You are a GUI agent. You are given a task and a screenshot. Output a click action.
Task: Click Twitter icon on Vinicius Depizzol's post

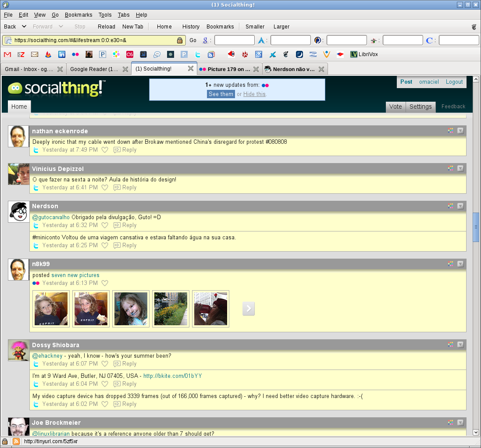[x=36, y=188]
